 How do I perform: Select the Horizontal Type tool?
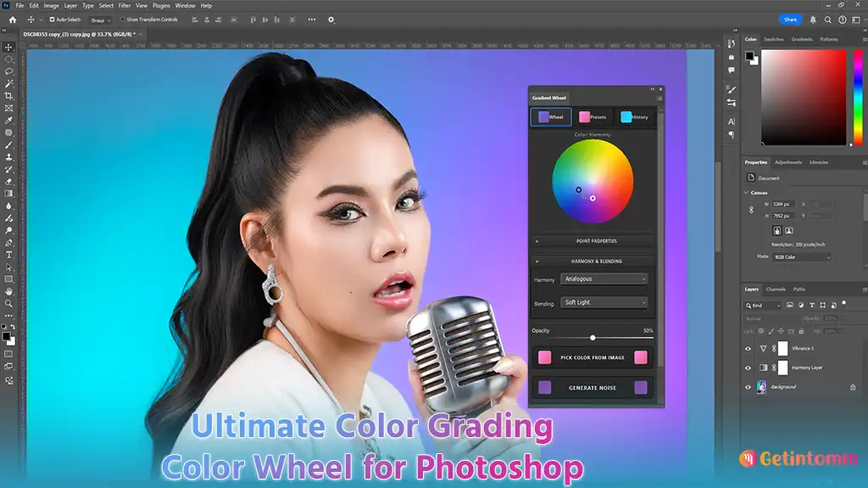tap(8, 254)
